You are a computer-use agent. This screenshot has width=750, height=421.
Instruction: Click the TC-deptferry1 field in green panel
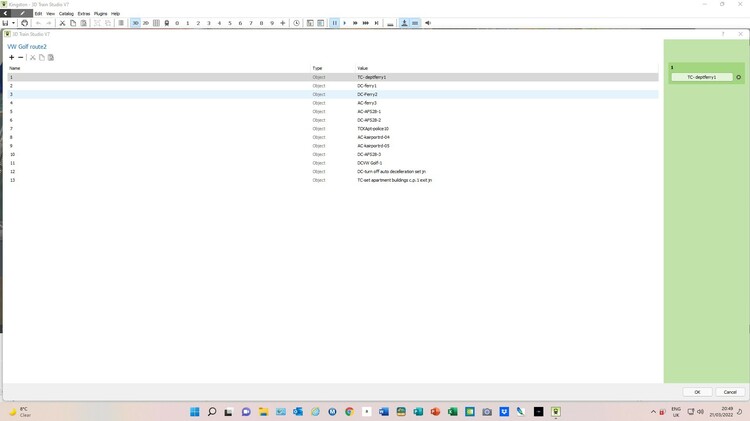coord(702,77)
